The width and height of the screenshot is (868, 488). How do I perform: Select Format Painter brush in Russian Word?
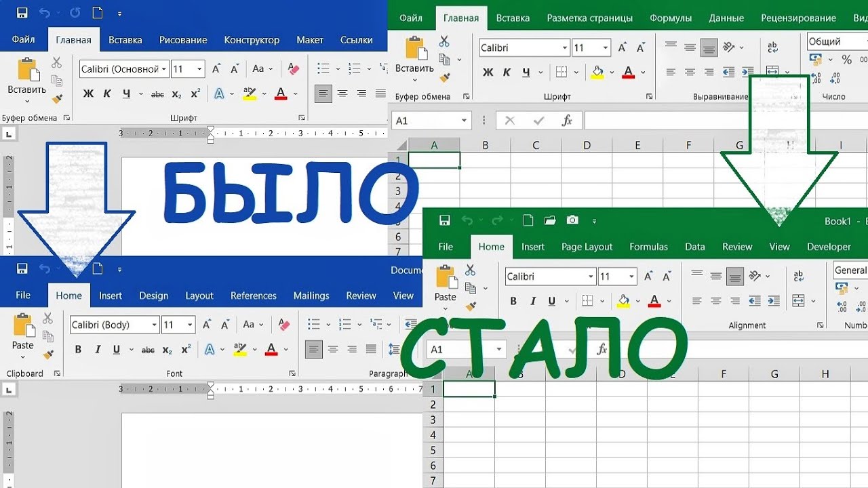[57, 99]
